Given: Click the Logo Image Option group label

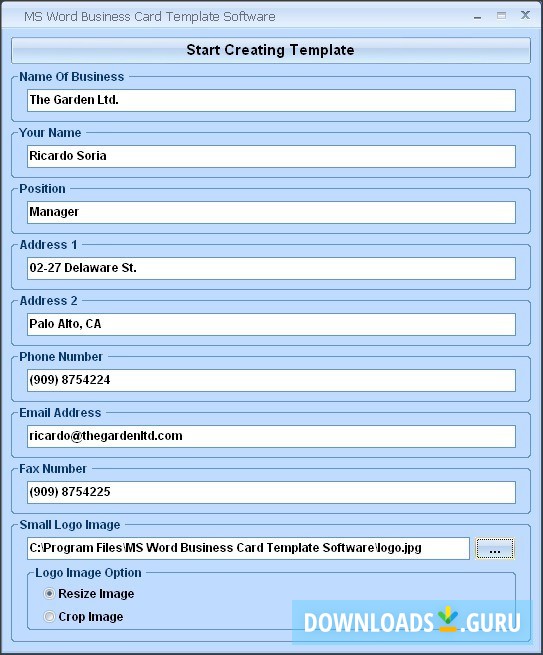Looking at the screenshot, I should [x=88, y=573].
